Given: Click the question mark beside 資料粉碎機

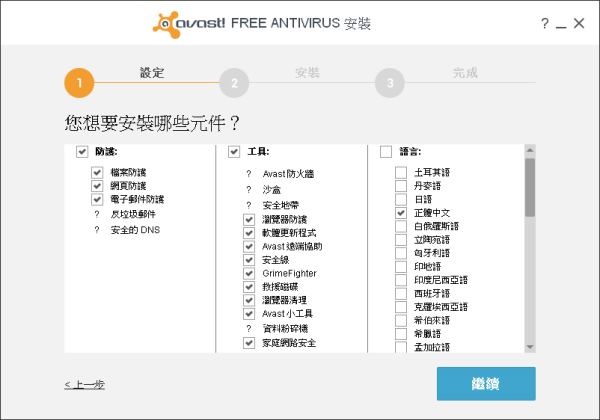Looking at the screenshot, I should click(x=249, y=329).
